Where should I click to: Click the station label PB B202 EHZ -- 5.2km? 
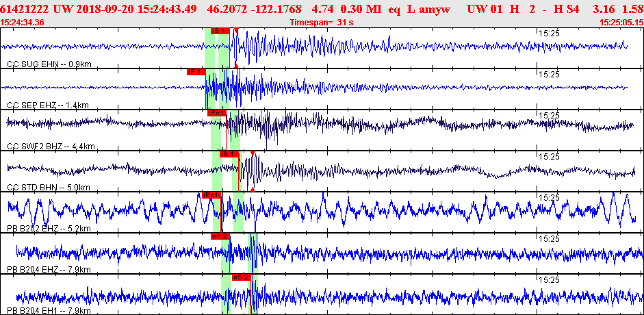49,229
